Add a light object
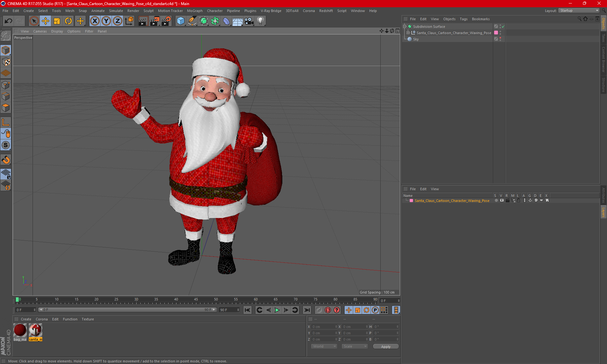 point(260,21)
